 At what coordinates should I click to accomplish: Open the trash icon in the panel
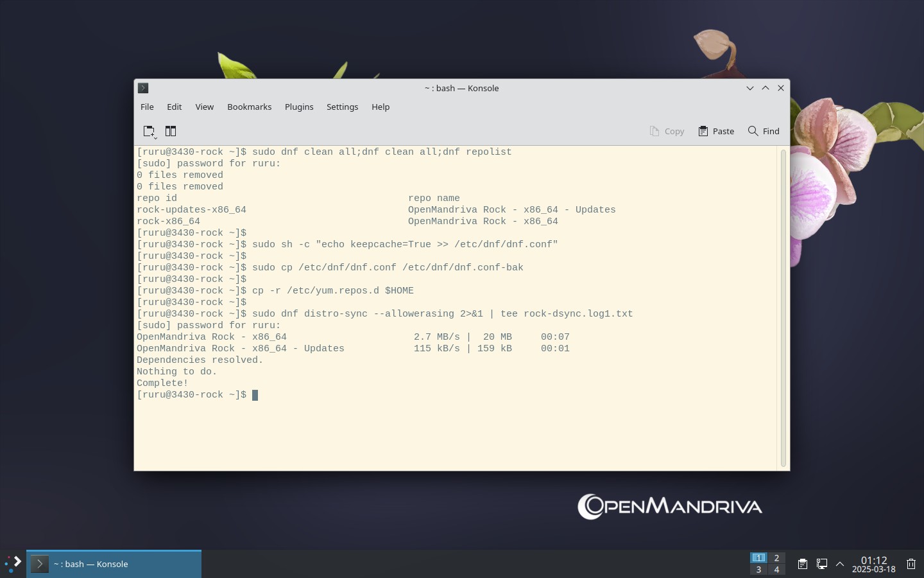(911, 564)
